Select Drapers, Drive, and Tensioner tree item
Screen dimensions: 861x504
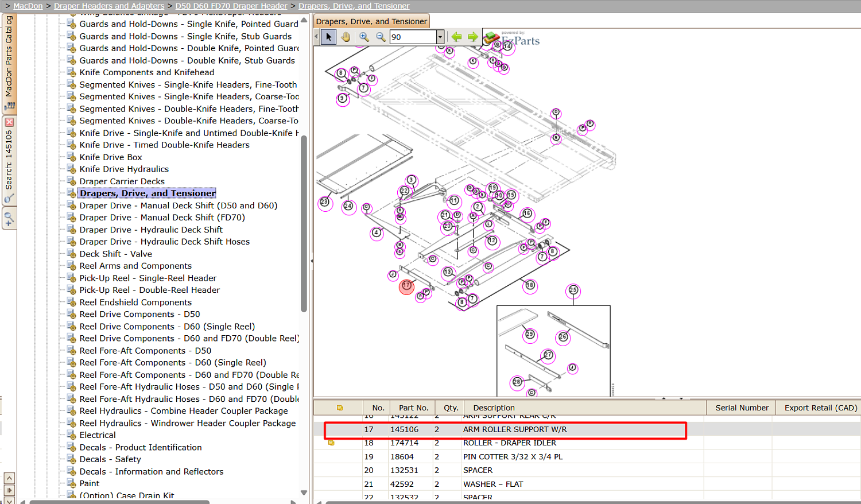pyautogui.click(x=148, y=193)
